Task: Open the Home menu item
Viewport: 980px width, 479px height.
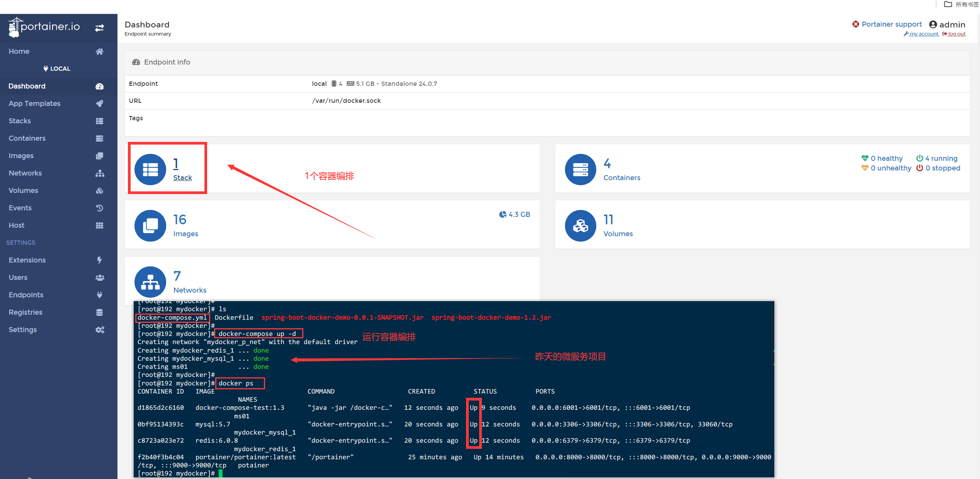Action: tap(19, 51)
